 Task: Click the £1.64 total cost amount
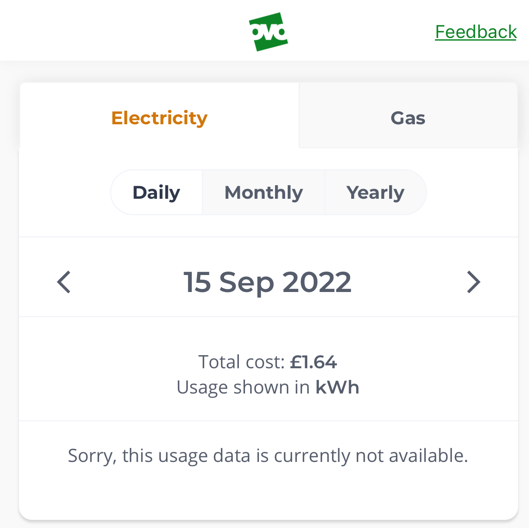click(313, 362)
